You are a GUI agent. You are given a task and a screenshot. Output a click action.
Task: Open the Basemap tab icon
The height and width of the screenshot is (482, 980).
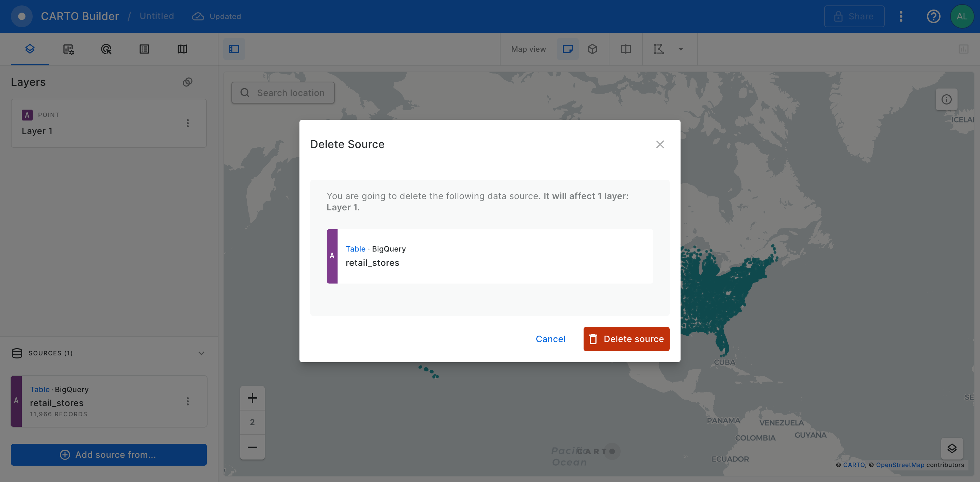[182, 49]
